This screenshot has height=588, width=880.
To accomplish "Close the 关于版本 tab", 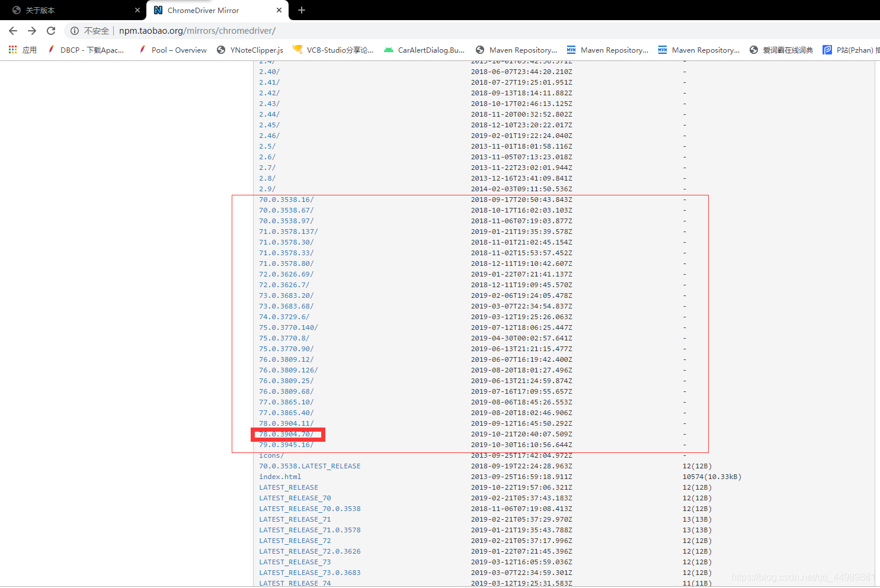I will [x=137, y=10].
